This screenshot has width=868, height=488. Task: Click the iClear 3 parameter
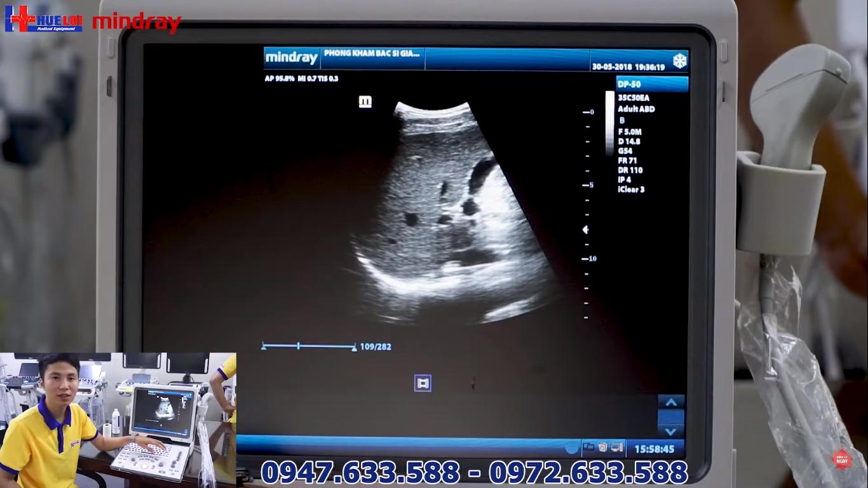631,189
